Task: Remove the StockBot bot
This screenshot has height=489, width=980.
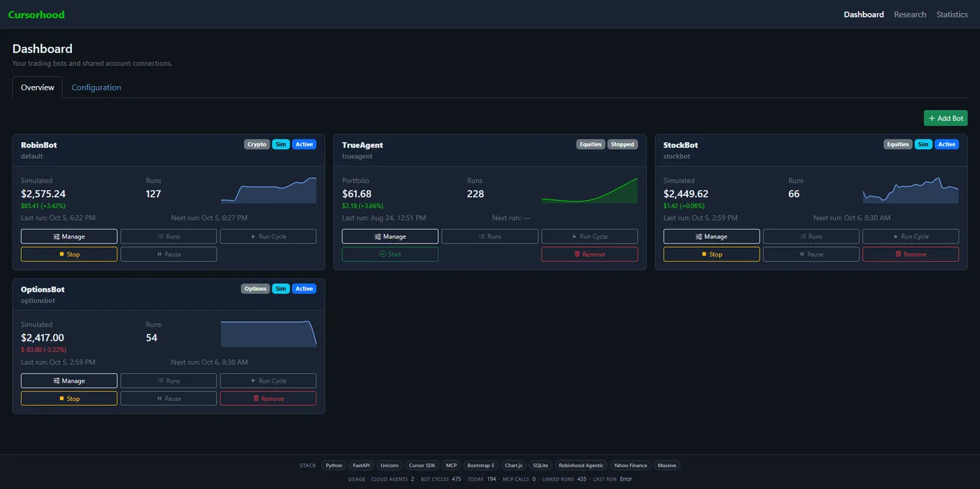Action: (911, 255)
